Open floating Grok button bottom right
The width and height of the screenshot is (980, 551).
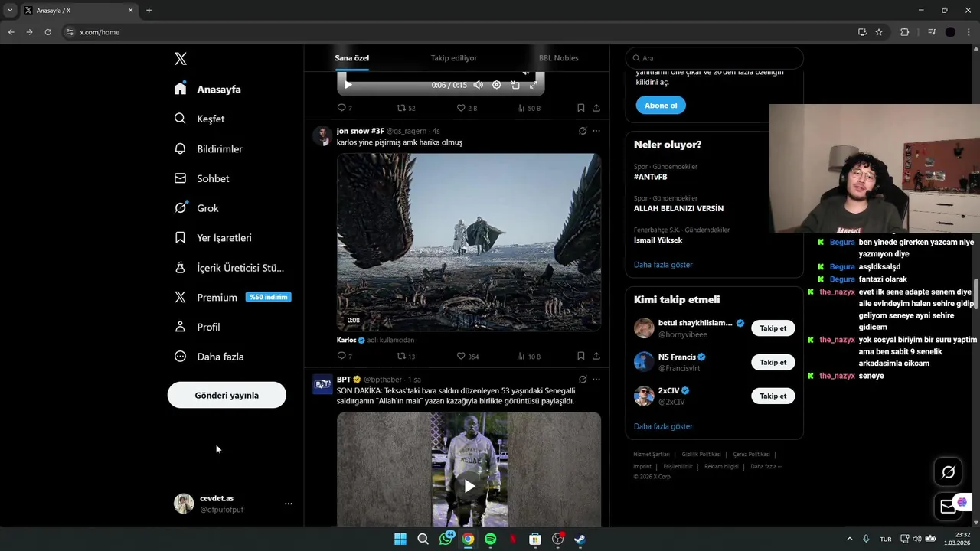(948, 472)
